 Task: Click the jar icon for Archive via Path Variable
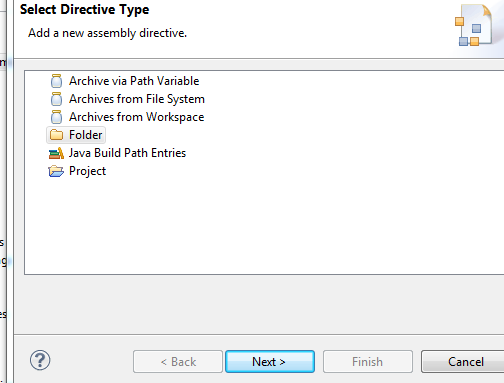coord(56,81)
